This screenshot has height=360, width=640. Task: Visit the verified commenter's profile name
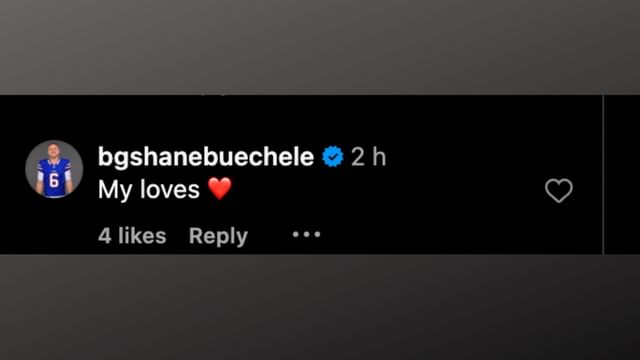pyautogui.click(x=206, y=157)
